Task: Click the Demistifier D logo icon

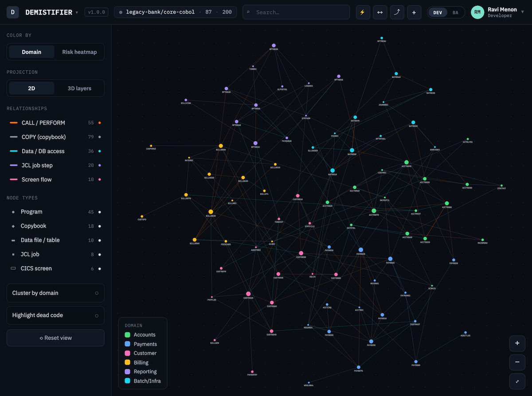Action: (13, 12)
